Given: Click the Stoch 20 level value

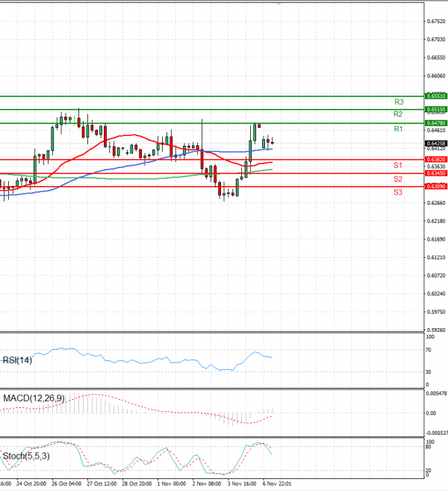Looking at the screenshot, I should click(x=429, y=470).
